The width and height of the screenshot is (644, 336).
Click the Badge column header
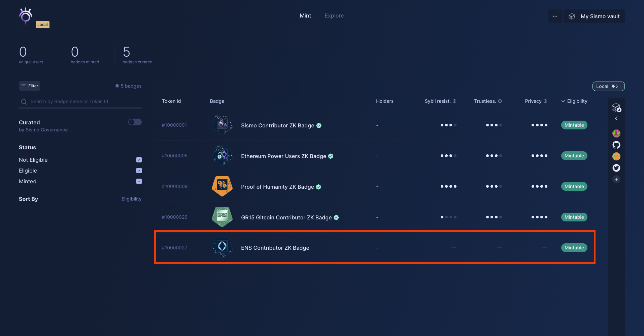[x=217, y=101]
